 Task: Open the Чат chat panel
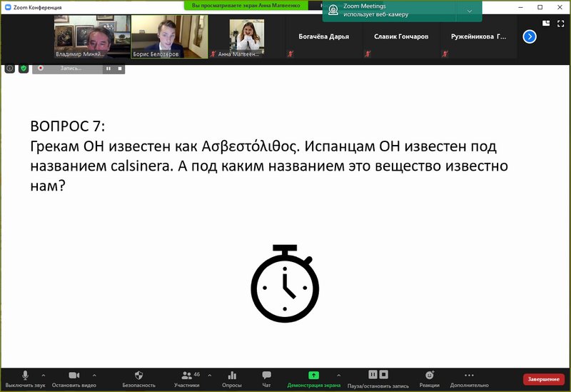click(266, 379)
